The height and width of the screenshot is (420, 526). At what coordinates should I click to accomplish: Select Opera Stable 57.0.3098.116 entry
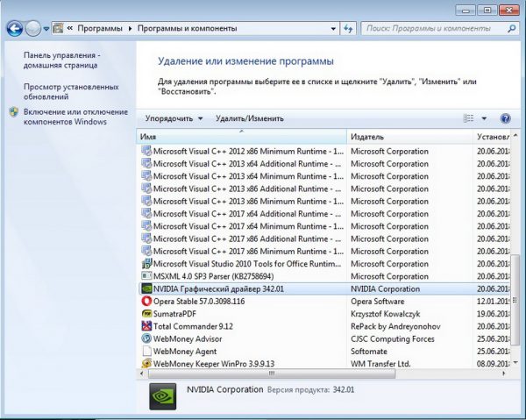[x=199, y=302]
